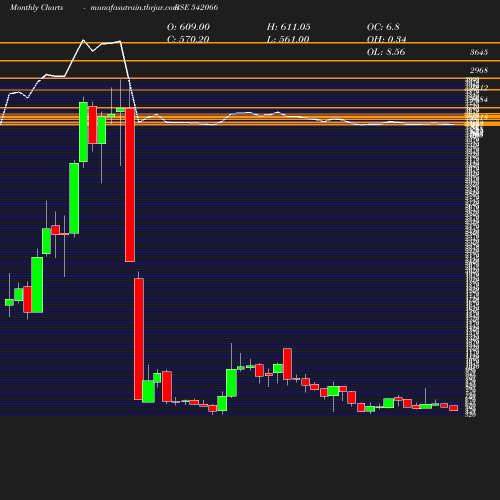Click the first green candlestick of the chart
This screenshot has height=500, width=500.
pos(9,302)
